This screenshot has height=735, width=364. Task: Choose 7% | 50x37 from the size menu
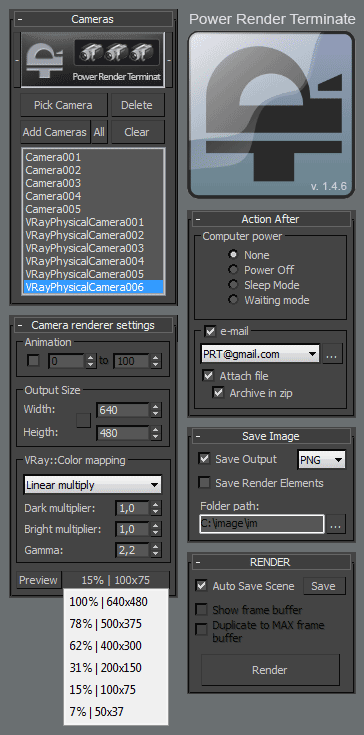tap(116, 712)
